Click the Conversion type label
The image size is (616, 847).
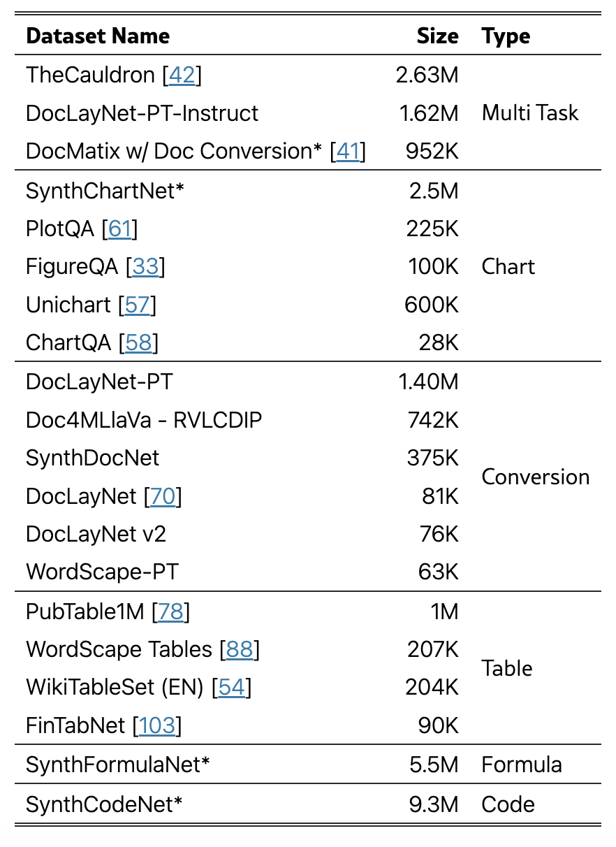coord(535,477)
